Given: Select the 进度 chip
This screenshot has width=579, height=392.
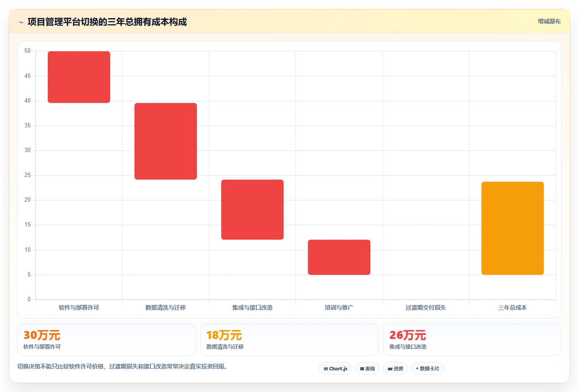Looking at the screenshot, I should [395, 369].
